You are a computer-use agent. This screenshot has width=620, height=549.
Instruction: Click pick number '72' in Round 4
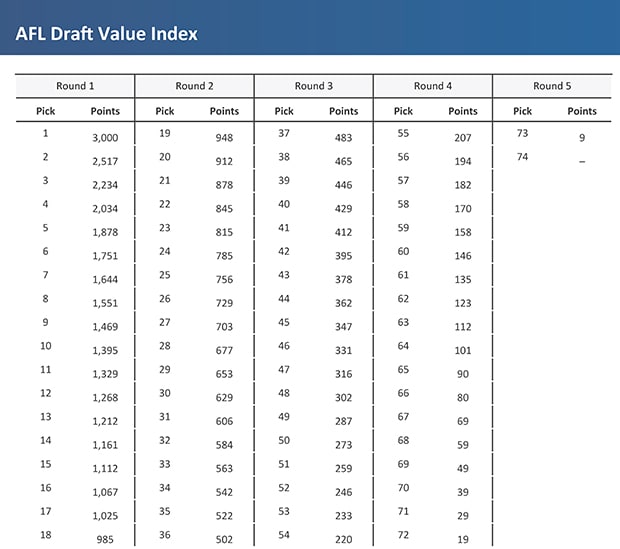403,535
